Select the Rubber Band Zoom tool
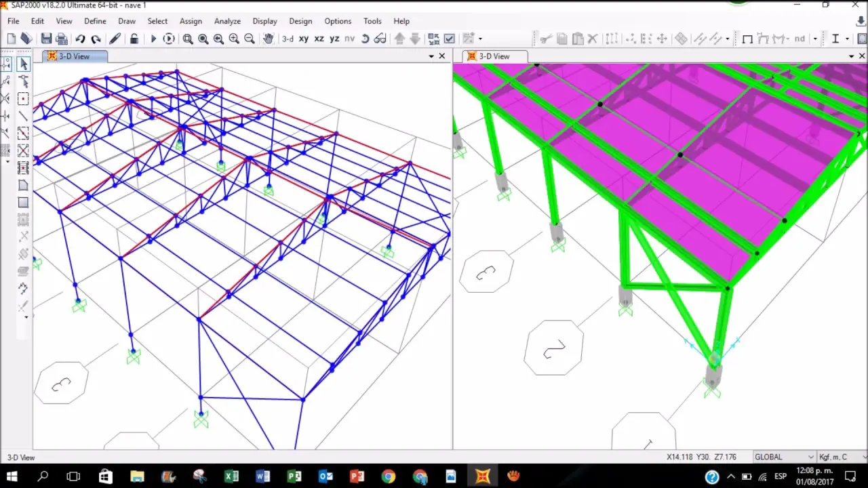Viewport: 868px width, 488px height. click(x=188, y=39)
